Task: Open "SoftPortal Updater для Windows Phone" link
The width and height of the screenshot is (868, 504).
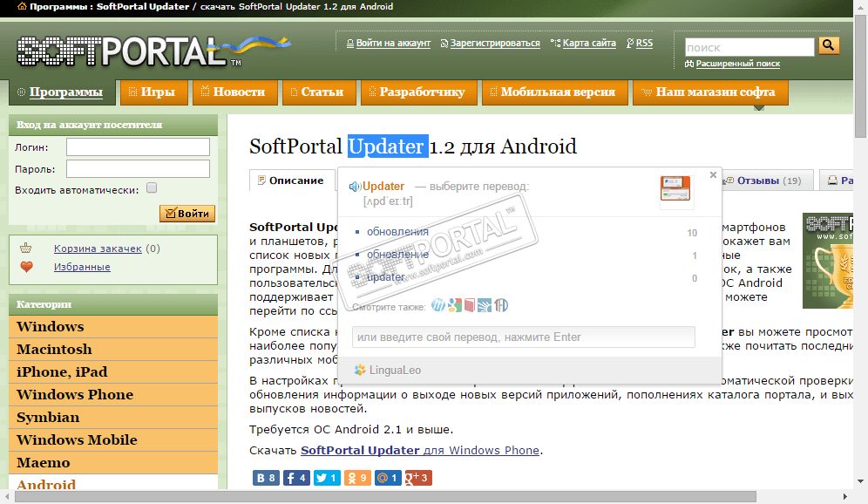Action: [419, 450]
